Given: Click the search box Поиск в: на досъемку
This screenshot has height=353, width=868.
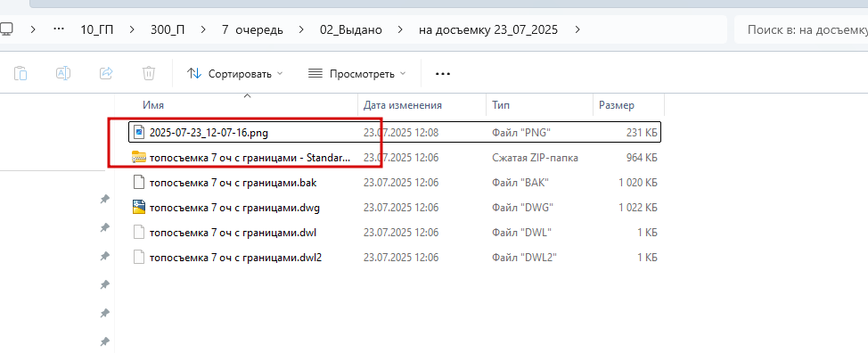Looking at the screenshot, I should [x=801, y=30].
